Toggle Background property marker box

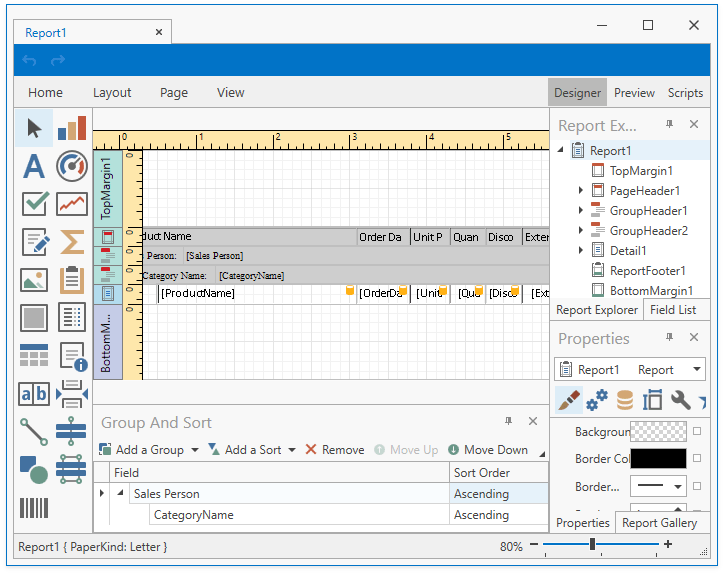(697, 431)
